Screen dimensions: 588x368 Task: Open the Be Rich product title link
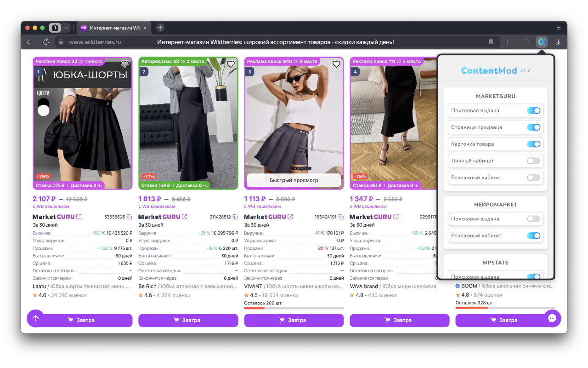point(188,286)
